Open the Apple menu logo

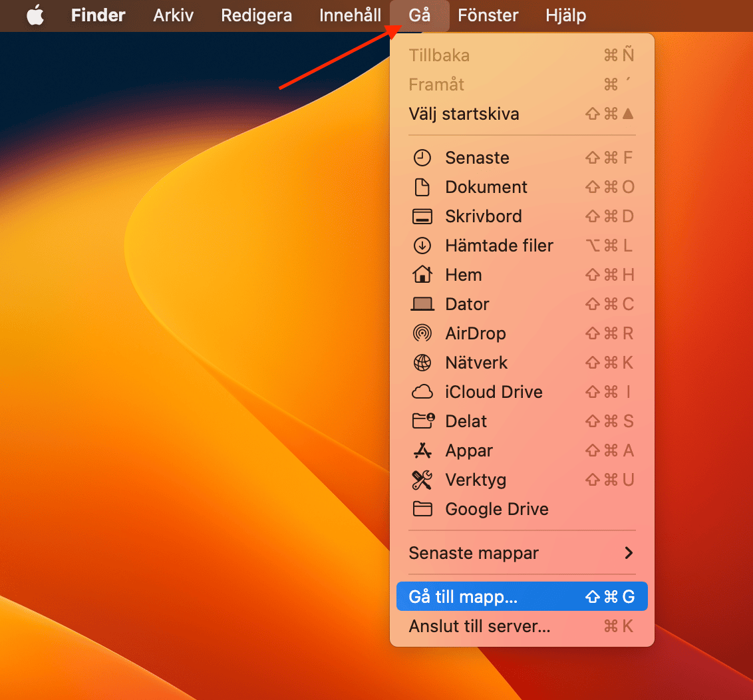[x=35, y=15]
